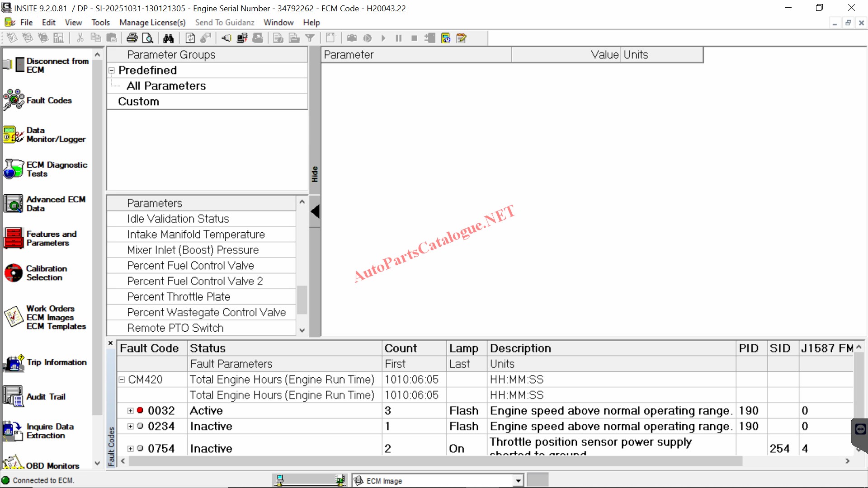Image resolution: width=868 pixels, height=488 pixels.
Task: Select the All Parameters group
Action: click(x=166, y=86)
